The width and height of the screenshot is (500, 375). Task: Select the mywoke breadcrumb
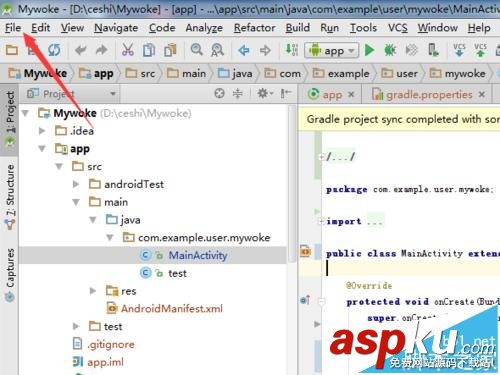tap(457, 73)
